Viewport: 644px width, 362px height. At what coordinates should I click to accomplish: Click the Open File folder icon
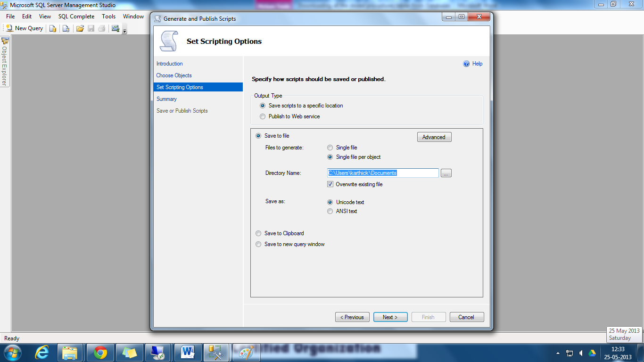coord(80,28)
